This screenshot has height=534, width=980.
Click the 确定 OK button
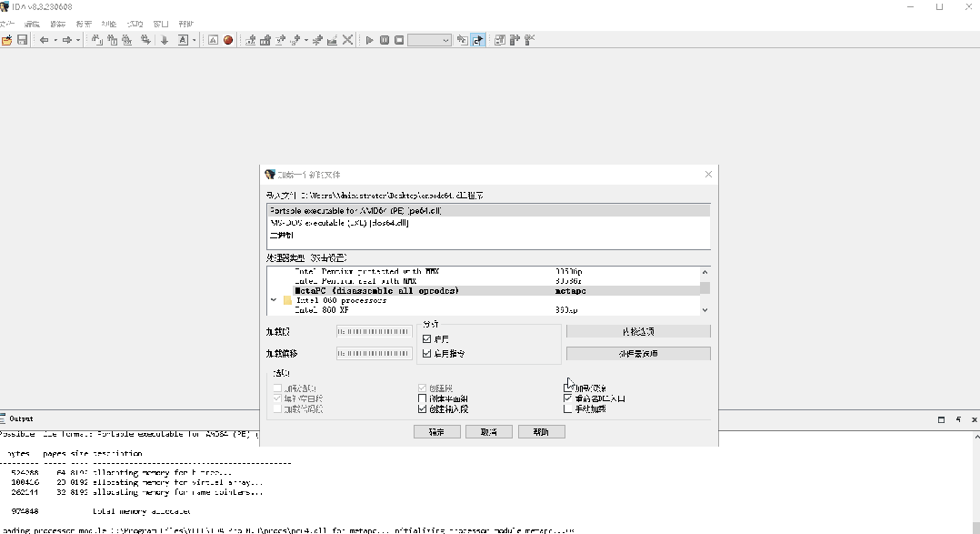[437, 432]
